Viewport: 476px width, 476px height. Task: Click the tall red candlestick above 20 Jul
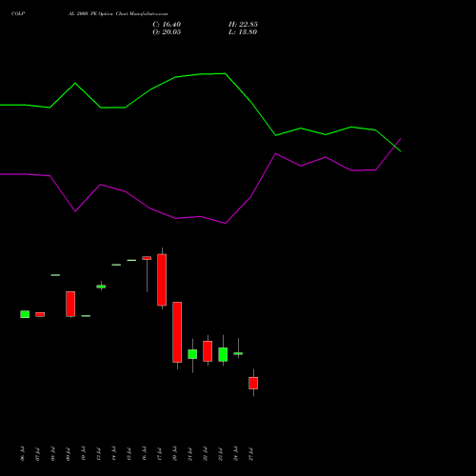(177, 332)
